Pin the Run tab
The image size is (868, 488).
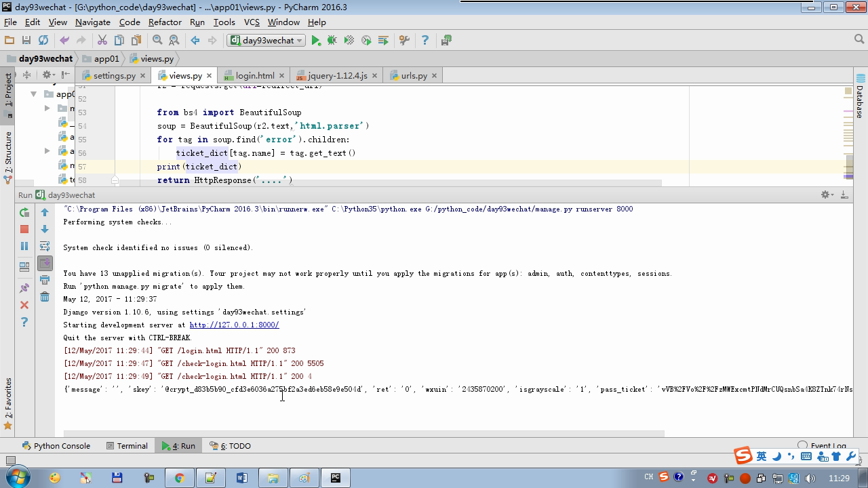(x=24, y=288)
